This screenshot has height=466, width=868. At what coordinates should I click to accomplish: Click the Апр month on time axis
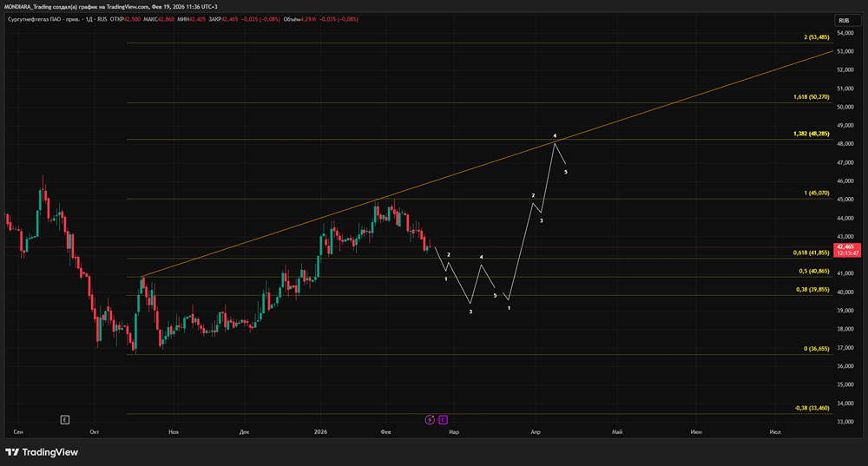pyautogui.click(x=536, y=431)
